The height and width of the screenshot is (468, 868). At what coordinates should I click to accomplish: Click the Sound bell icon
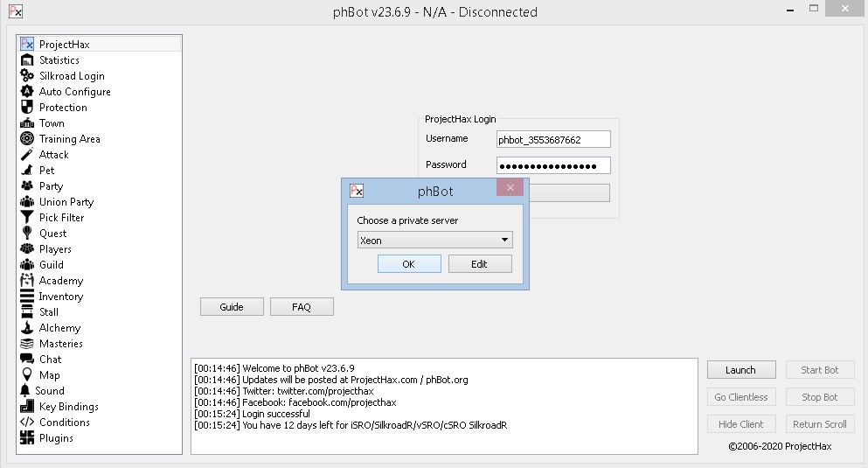point(25,391)
